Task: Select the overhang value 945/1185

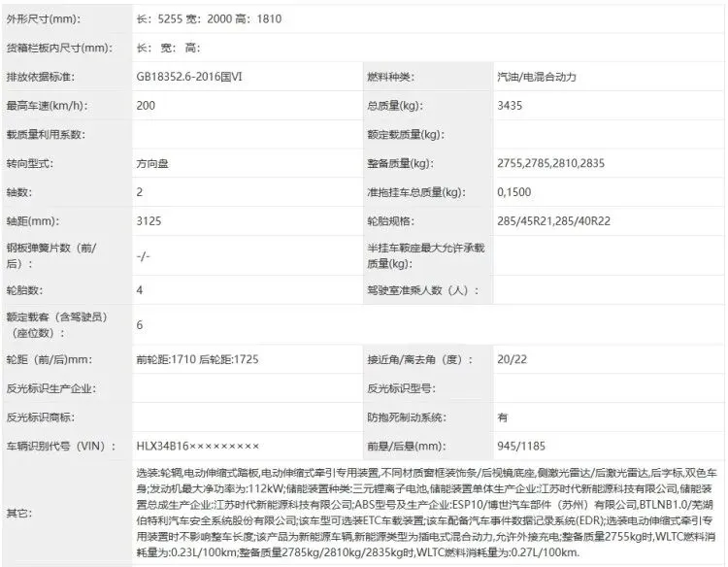Action: (x=521, y=447)
